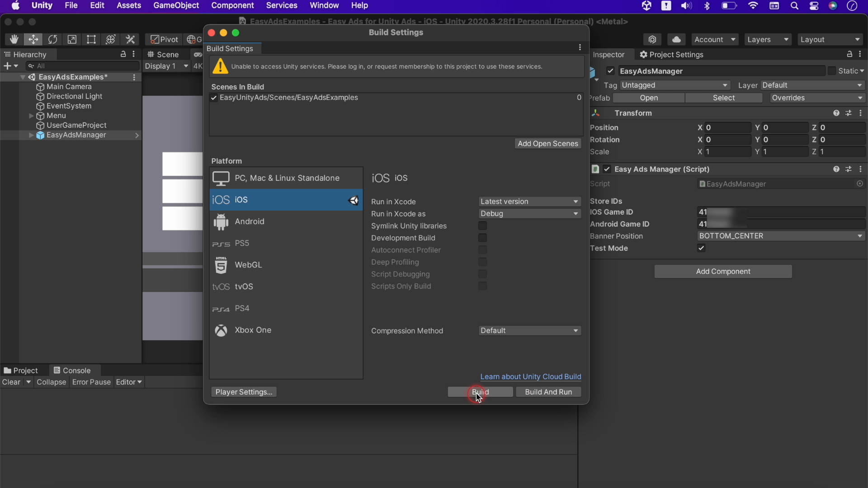Screen dimensions: 868x488
Task: Uncheck Test Mode checkbox
Action: (x=701, y=248)
